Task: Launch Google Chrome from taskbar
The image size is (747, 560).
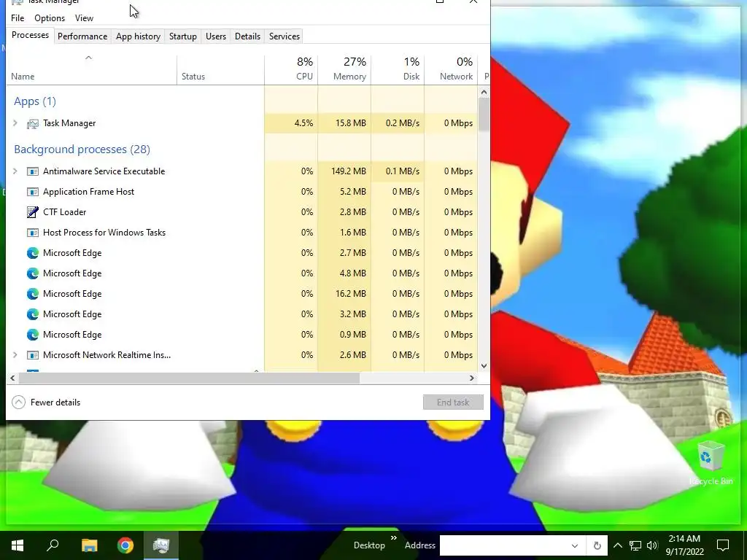Action: (x=125, y=545)
